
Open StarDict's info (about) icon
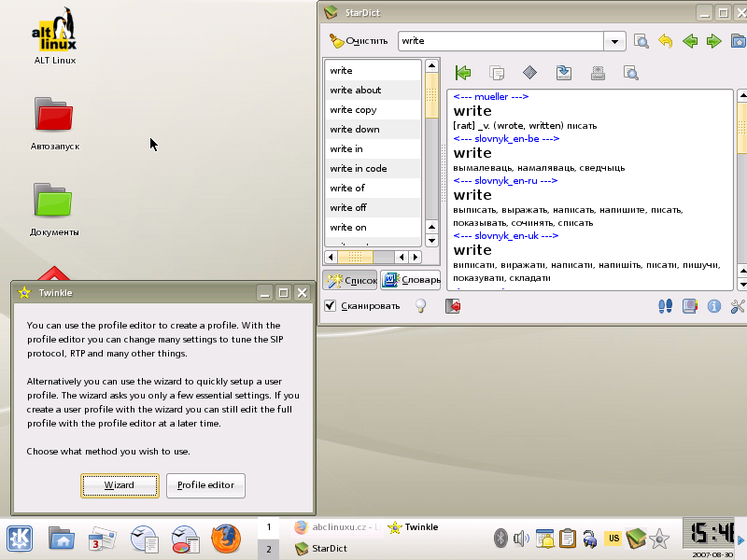click(x=713, y=306)
